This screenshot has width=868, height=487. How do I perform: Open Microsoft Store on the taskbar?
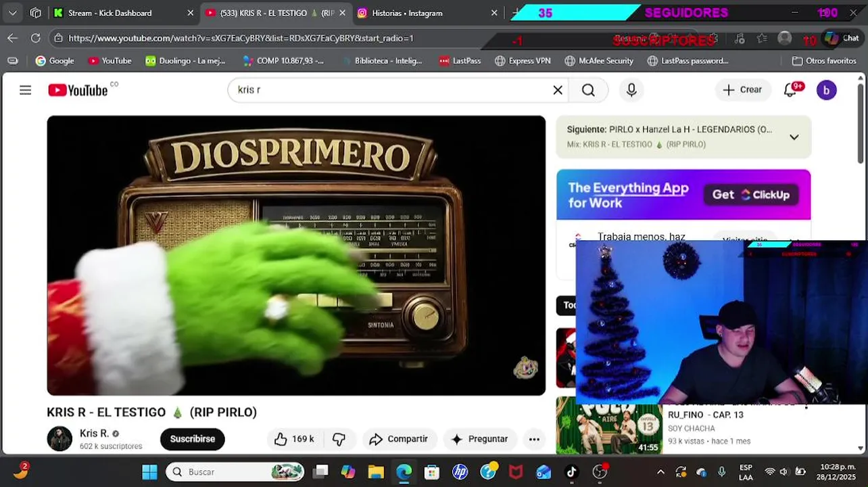coord(431,472)
